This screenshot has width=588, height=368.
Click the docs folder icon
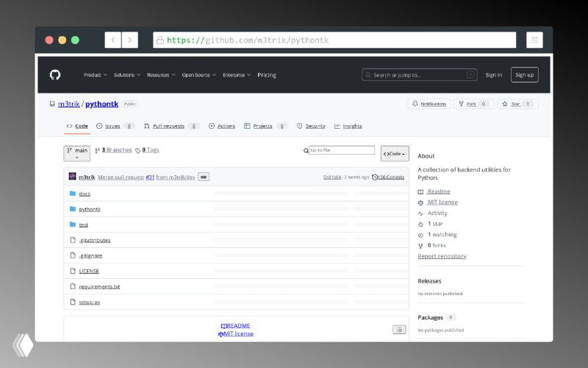point(73,194)
